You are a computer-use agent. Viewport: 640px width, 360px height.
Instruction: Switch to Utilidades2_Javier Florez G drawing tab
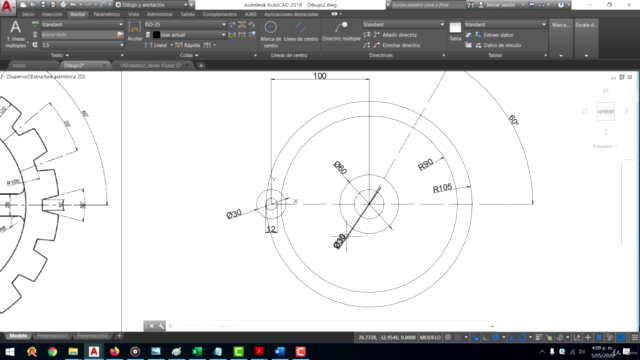pyautogui.click(x=151, y=65)
